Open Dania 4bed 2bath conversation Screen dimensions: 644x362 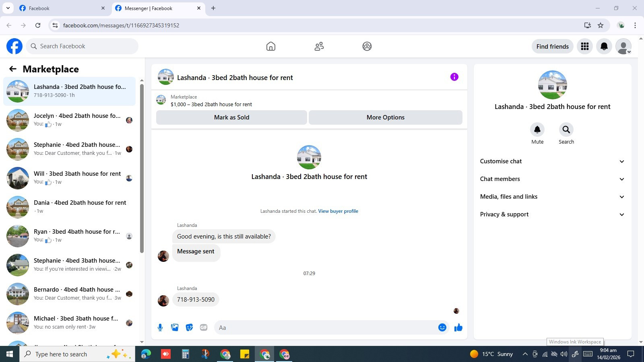70,207
